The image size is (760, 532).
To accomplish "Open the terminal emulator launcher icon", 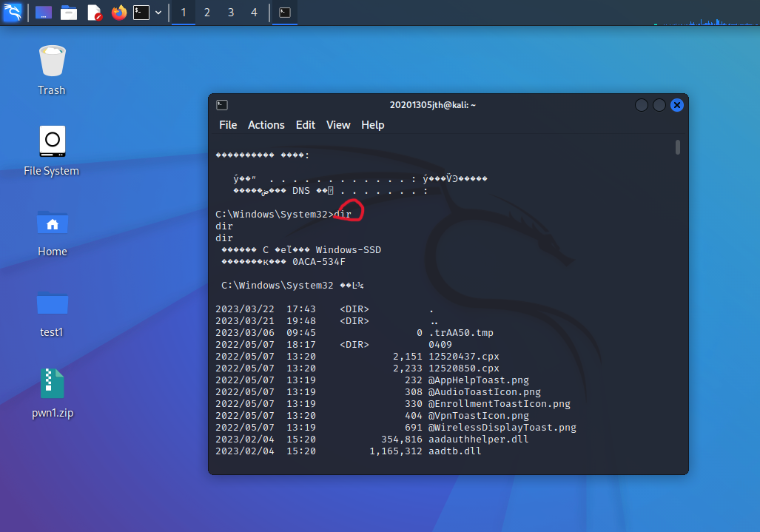I will coord(141,13).
